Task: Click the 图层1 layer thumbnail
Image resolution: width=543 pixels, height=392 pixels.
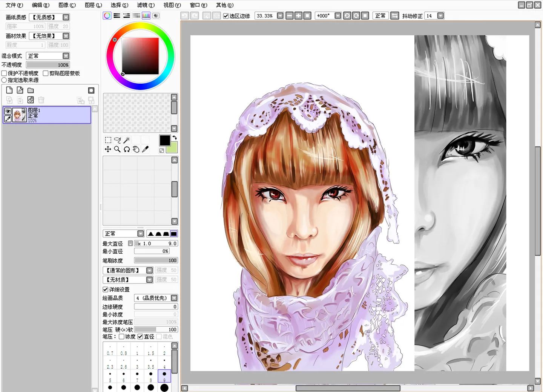Action: pos(19,115)
